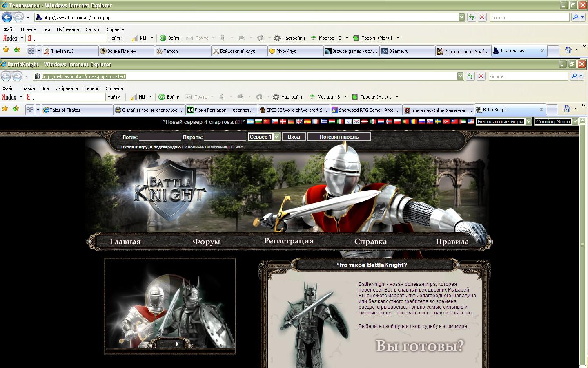This screenshot has height=368, width=588.
Task: Click the Sweden flag language icon
Action: [x=438, y=121]
